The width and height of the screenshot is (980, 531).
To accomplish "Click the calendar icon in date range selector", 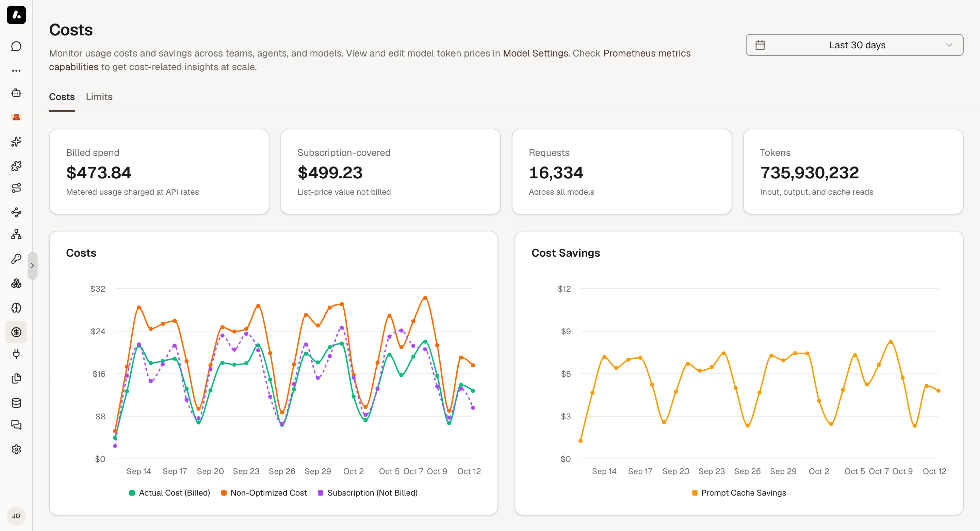I will tap(760, 45).
